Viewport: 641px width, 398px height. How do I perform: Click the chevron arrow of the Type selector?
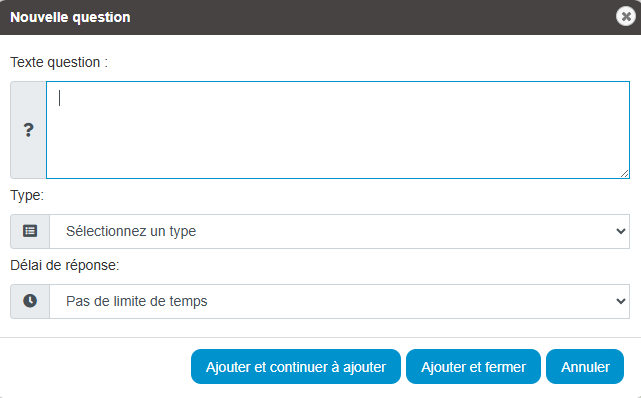(621, 231)
